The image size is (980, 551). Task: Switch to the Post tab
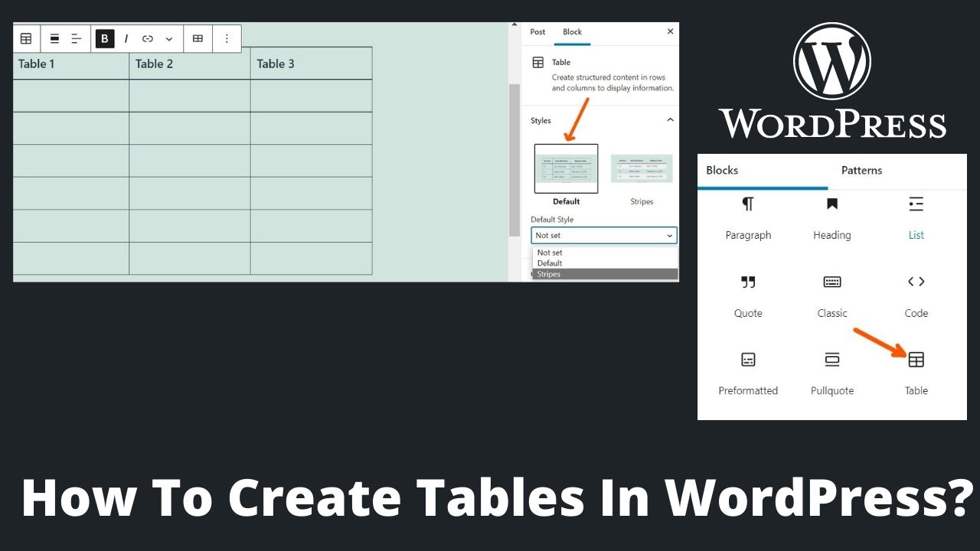(x=537, y=31)
